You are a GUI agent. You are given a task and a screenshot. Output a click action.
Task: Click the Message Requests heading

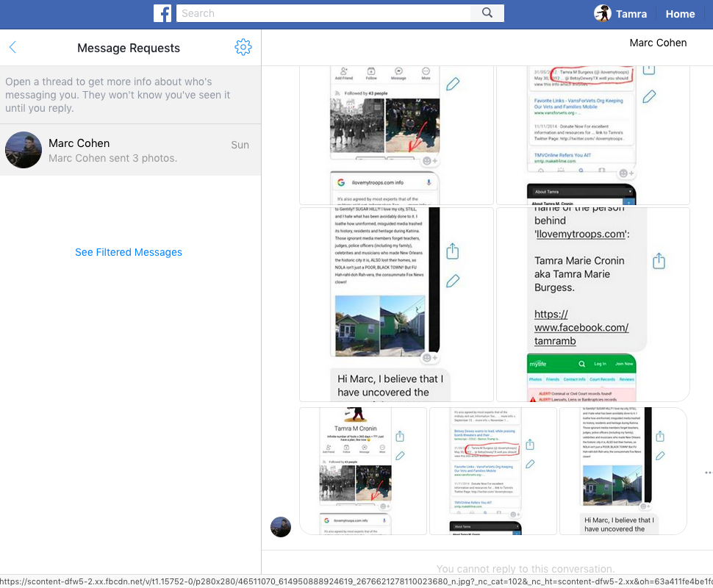129,48
